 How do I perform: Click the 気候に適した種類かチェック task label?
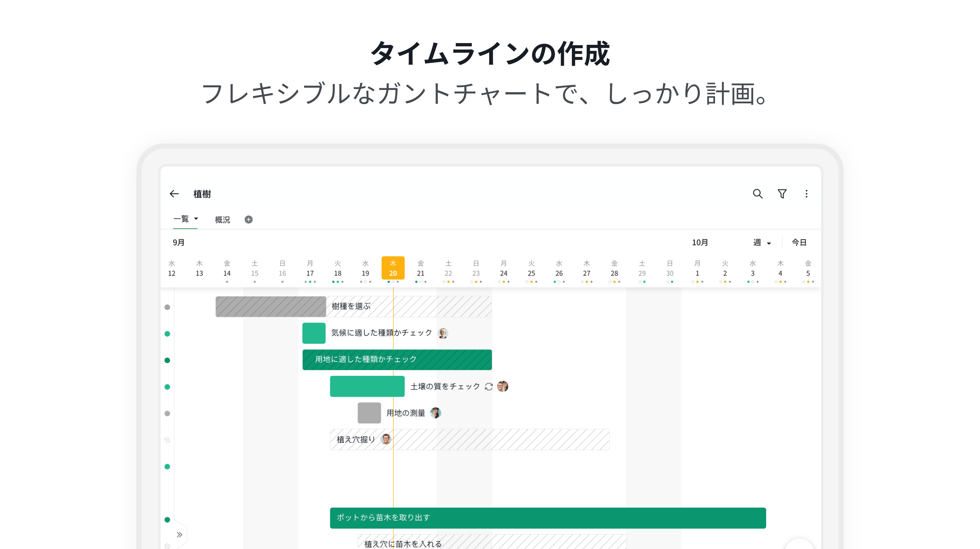click(382, 333)
